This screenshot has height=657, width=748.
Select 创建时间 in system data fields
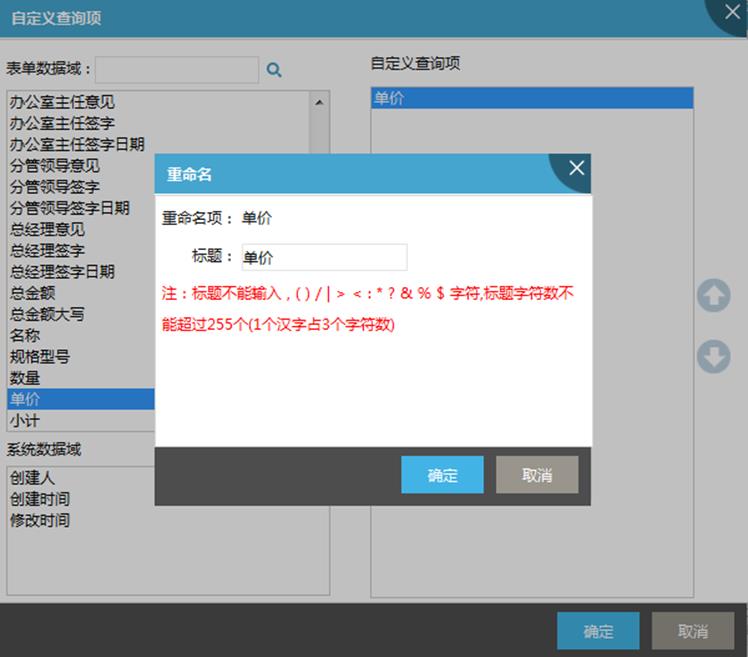40,499
